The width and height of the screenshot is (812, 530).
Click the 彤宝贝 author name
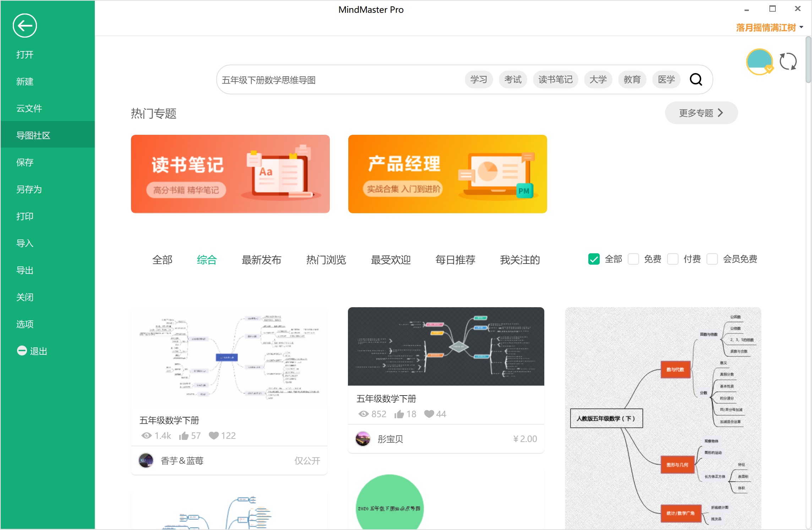click(391, 439)
